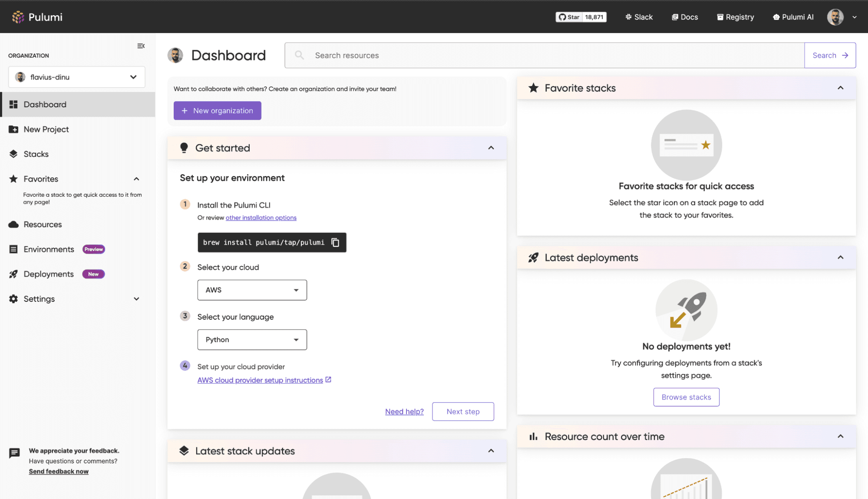The image size is (868, 499).
Task: Open Pulumi AI from the top bar
Action: click(x=793, y=17)
